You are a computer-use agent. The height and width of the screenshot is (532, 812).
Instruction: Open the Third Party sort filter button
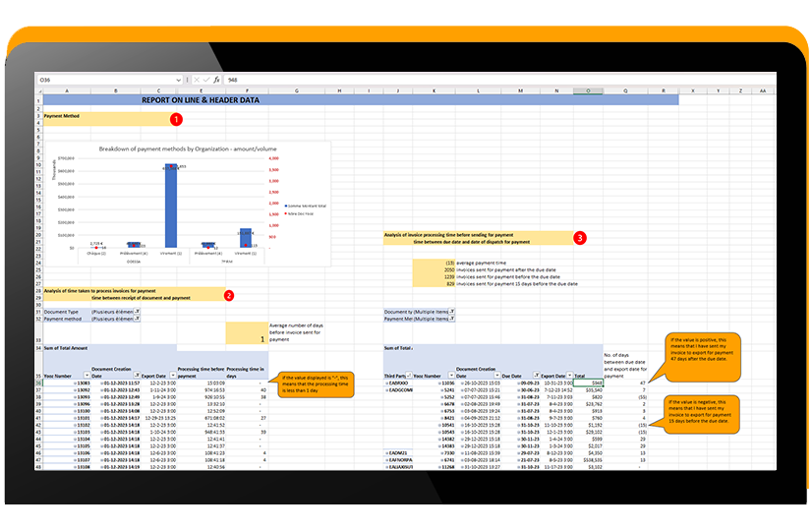tap(409, 375)
